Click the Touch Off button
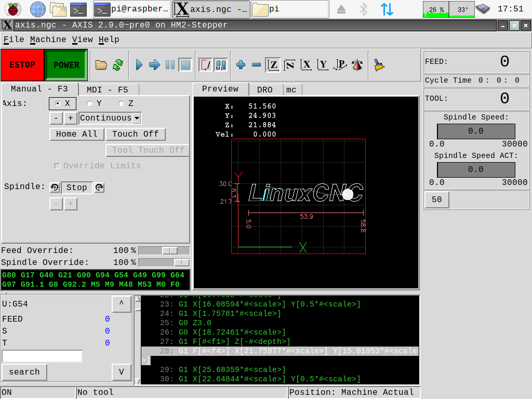Viewport: 532px width, 399px height. (x=136, y=134)
